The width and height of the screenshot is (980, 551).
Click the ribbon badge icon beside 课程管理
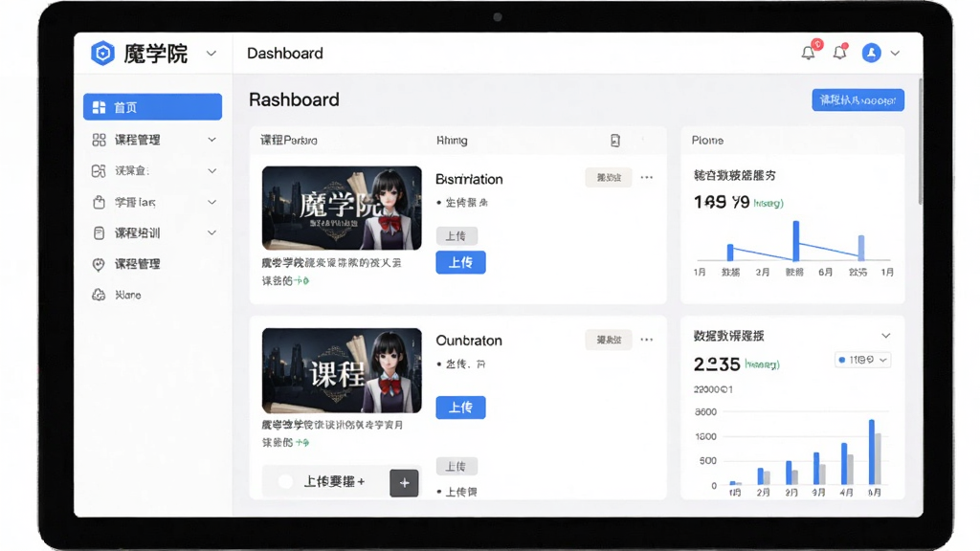point(99,264)
